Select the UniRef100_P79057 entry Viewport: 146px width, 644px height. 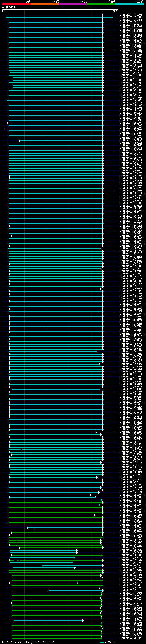point(131,419)
